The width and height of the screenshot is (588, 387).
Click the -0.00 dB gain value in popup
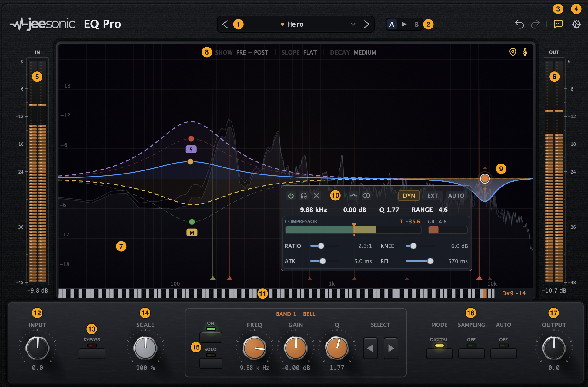point(353,210)
